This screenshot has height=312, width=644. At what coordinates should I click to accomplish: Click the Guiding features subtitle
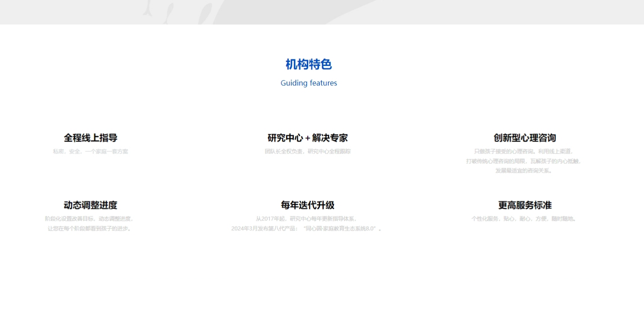309,83
